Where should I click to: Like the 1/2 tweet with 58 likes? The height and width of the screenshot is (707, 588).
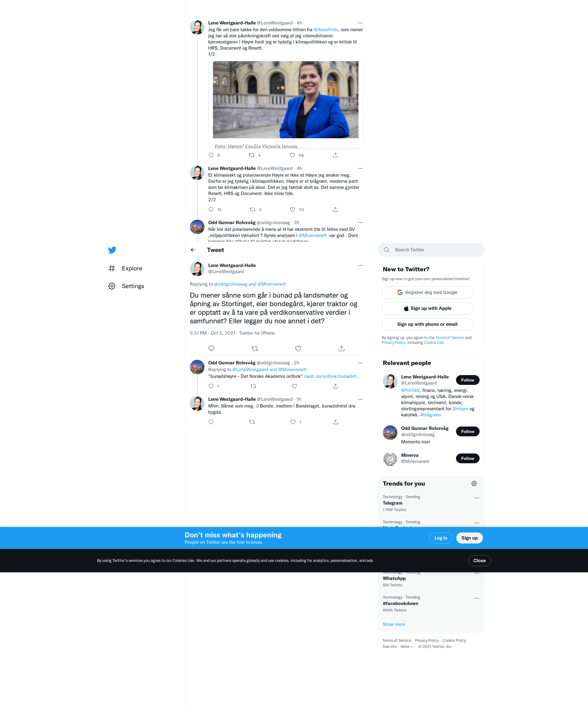[292, 155]
